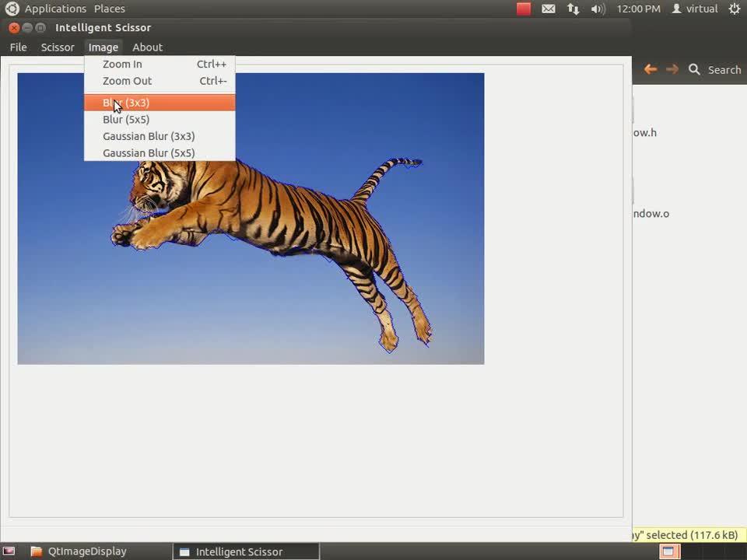Click the Search magnifier in file manager

(x=694, y=69)
